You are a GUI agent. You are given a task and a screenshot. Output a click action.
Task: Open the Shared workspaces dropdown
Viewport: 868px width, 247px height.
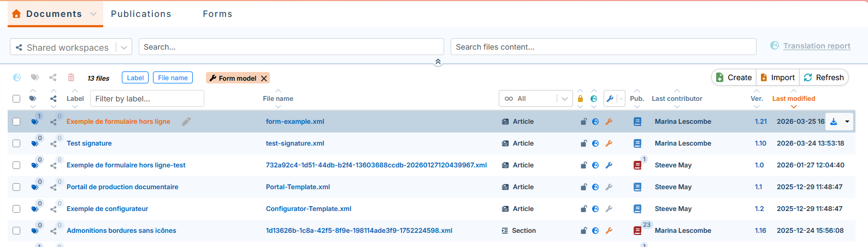[71, 47]
